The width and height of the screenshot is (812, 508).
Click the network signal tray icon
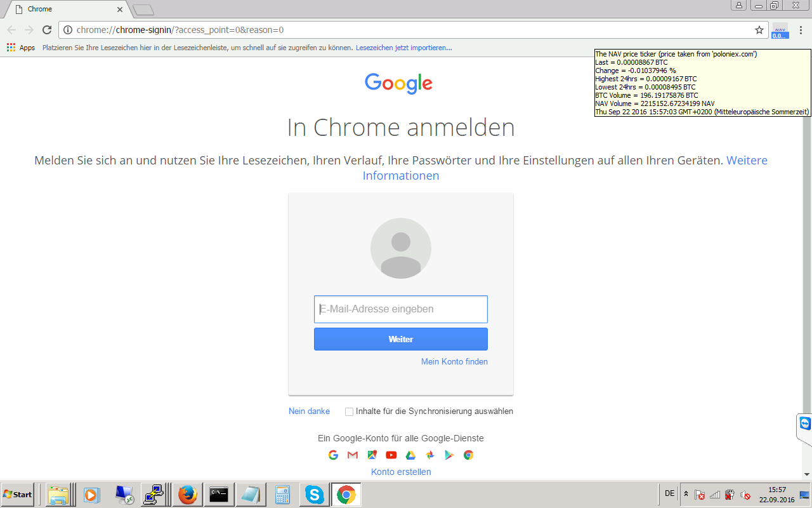point(715,495)
